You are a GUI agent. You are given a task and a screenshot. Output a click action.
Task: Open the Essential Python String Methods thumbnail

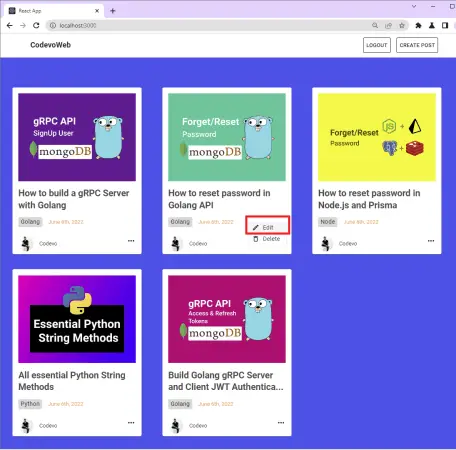click(77, 319)
